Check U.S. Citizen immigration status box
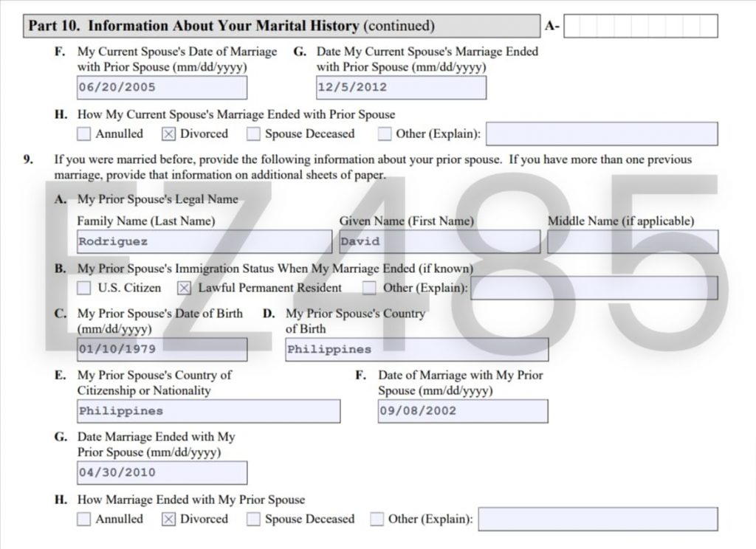Image resolution: width=756 pixels, height=549 pixels. pyautogui.click(x=84, y=288)
